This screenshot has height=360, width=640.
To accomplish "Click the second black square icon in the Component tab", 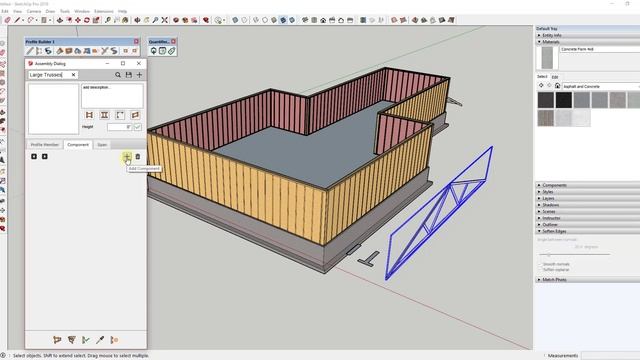I will tap(44, 156).
